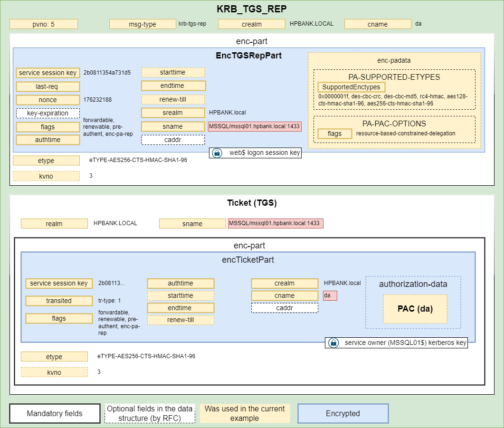
Task: Select the PAC (da) box
Action: (x=415, y=309)
